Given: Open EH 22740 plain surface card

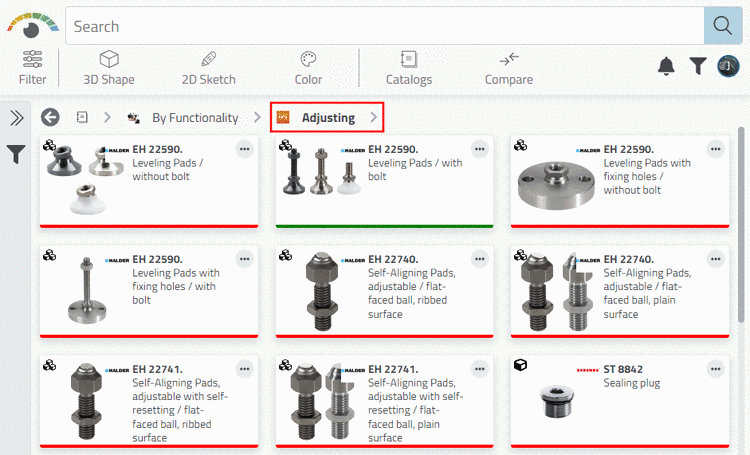Looking at the screenshot, I should [620, 292].
